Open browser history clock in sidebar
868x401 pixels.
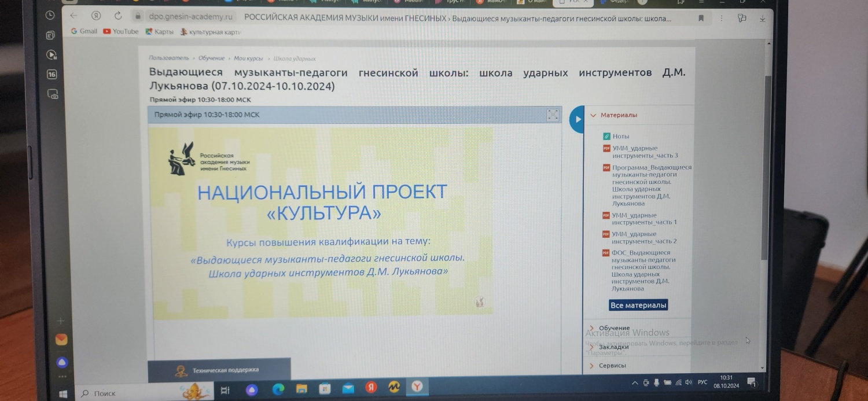(x=50, y=16)
